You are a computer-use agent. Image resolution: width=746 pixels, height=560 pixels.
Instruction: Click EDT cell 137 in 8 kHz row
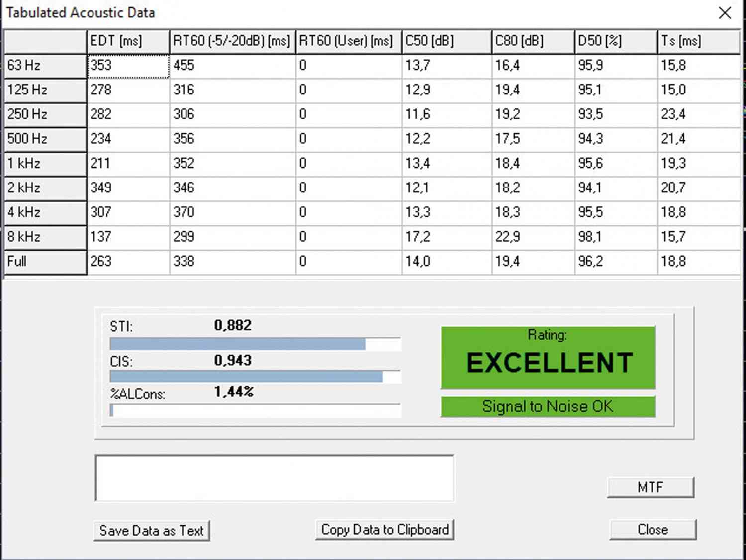click(128, 237)
